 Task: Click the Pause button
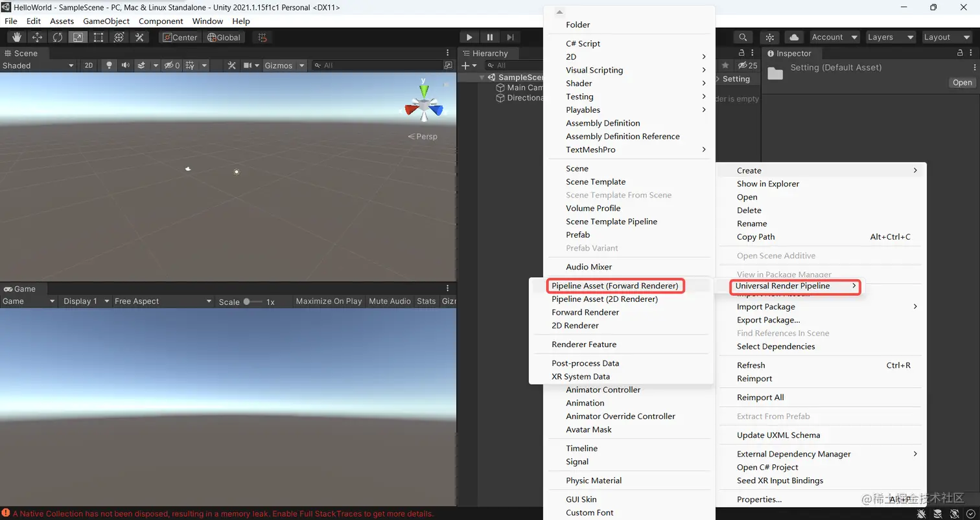pos(490,37)
